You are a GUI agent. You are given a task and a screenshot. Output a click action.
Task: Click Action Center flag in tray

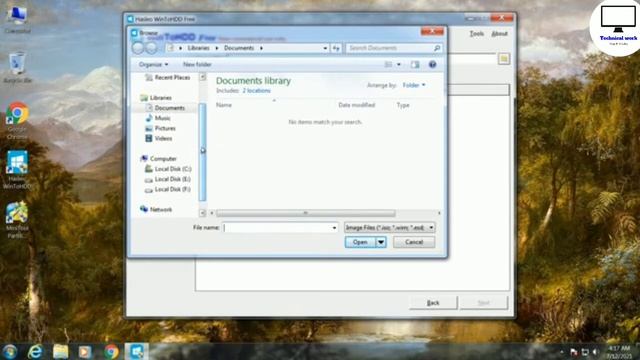click(x=573, y=352)
